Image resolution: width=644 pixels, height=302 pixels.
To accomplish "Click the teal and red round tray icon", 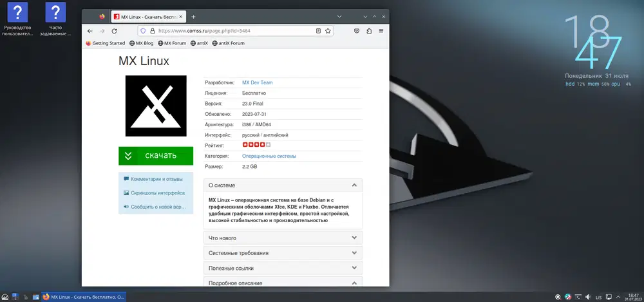I will click(x=568, y=297).
